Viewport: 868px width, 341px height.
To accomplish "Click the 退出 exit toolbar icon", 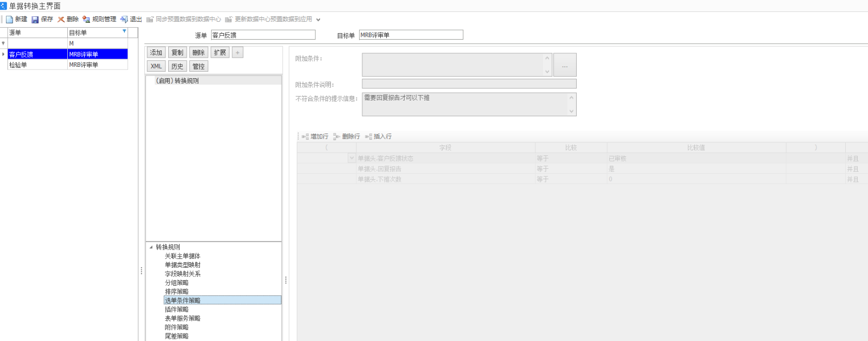I will point(124,20).
